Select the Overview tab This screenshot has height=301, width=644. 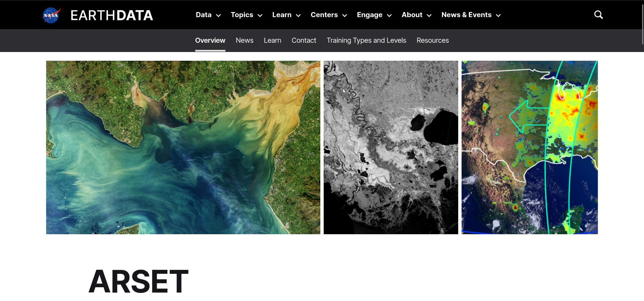pos(210,40)
